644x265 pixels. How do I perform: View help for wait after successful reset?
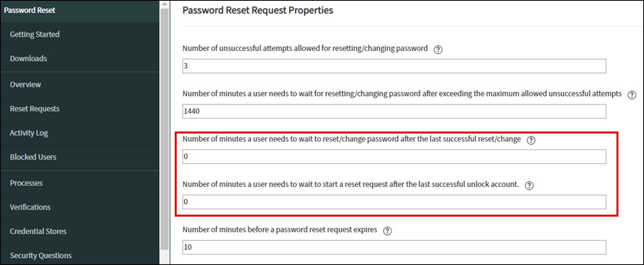click(x=531, y=140)
